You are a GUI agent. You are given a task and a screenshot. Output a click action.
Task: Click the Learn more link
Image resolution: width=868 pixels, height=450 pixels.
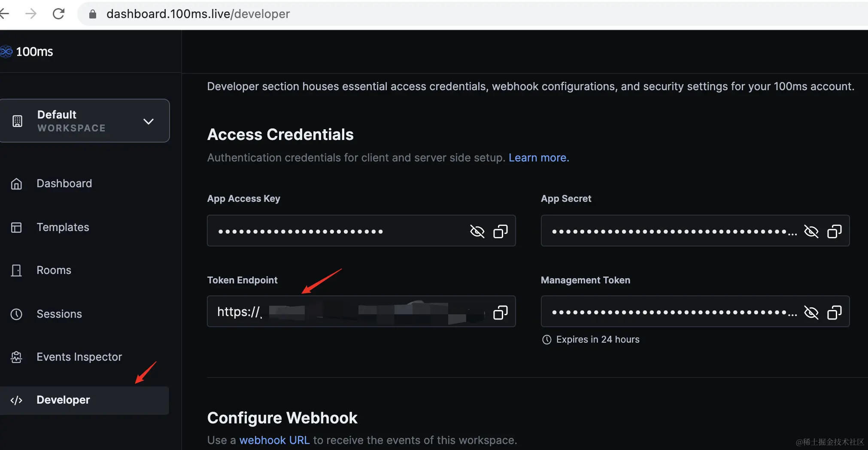(539, 158)
